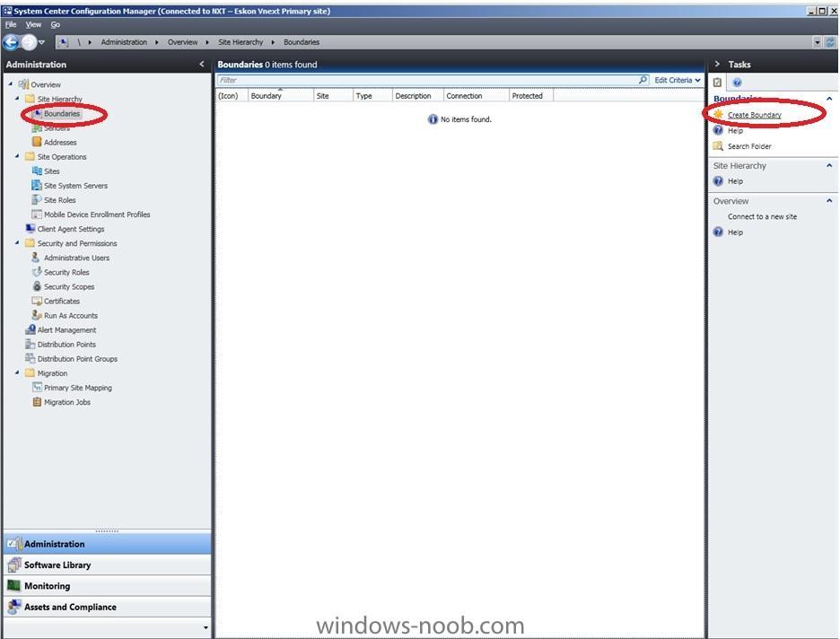Viewport: 840px width, 639px height.
Task: Select the Alert Management icon
Action: pos(31,330)
